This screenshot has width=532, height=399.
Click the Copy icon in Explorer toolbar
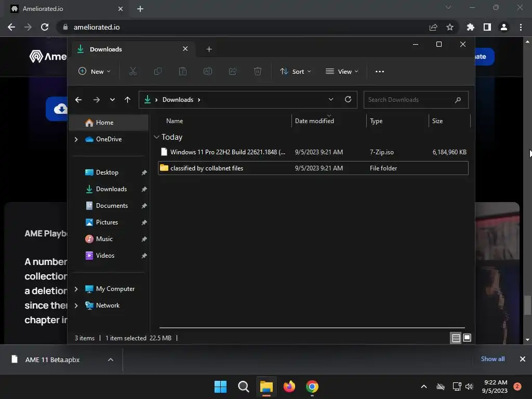click(x=158, y=71)
